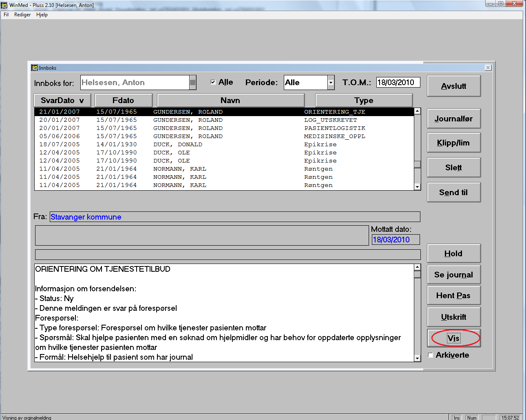
Task: Select the MEDISINSKE_OPPL message row
Action: pyautogui.click(x=224, y=136)
